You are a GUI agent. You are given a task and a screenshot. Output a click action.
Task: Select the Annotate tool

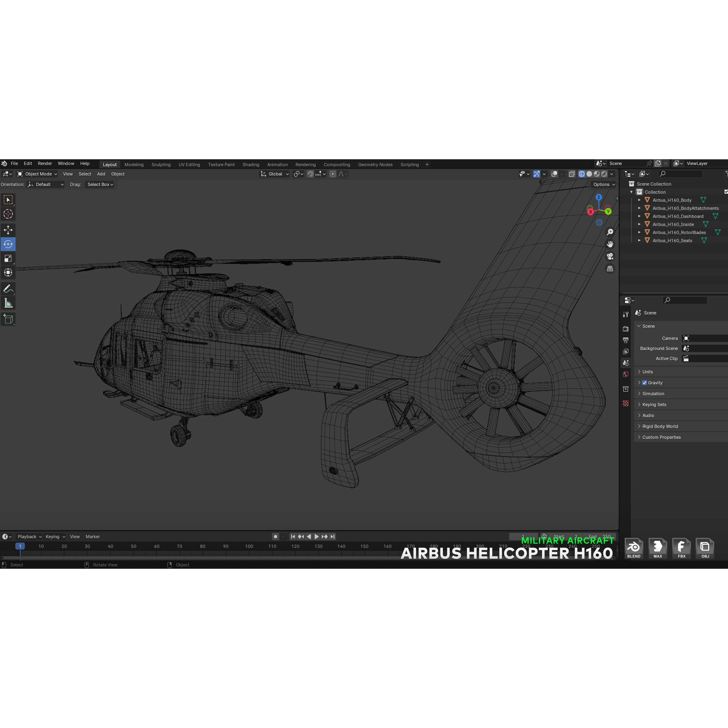pos(8,289)
